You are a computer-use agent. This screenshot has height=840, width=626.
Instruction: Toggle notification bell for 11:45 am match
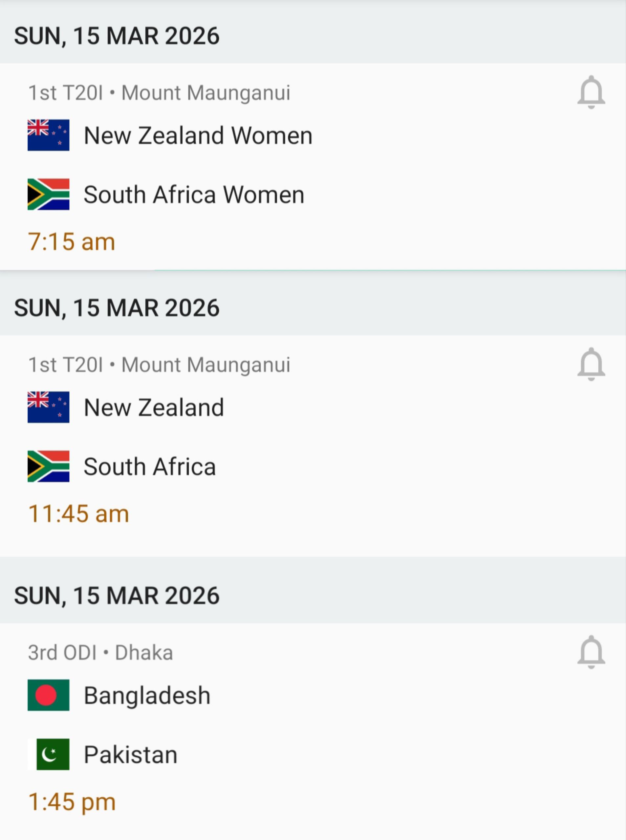591,364
